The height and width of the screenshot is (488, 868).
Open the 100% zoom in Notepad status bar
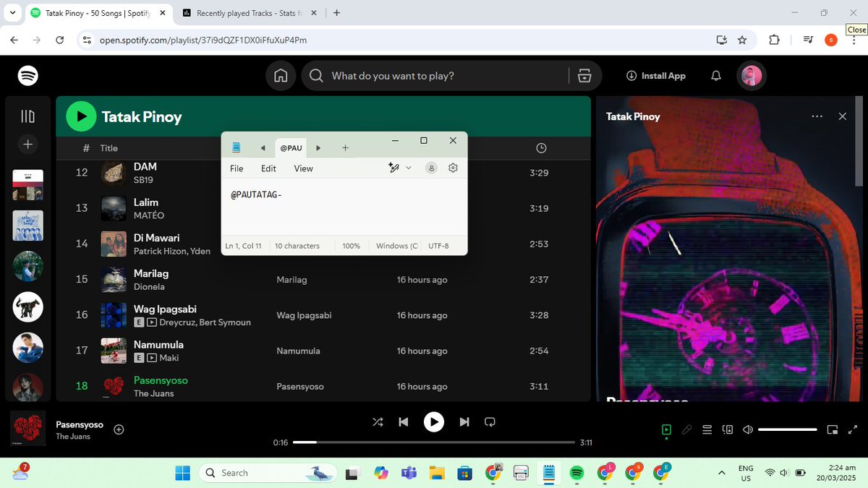pyautogui.click(x=352, y=246)
